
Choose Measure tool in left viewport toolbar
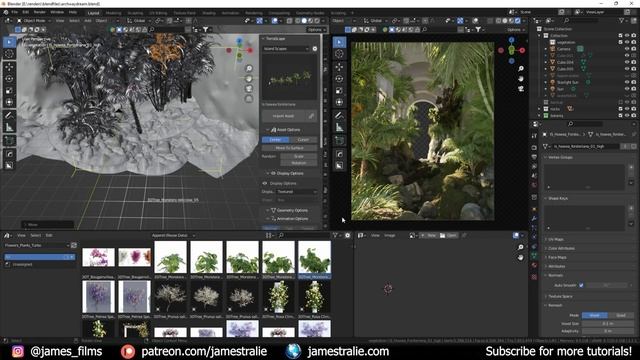click(x=9, y=128)
